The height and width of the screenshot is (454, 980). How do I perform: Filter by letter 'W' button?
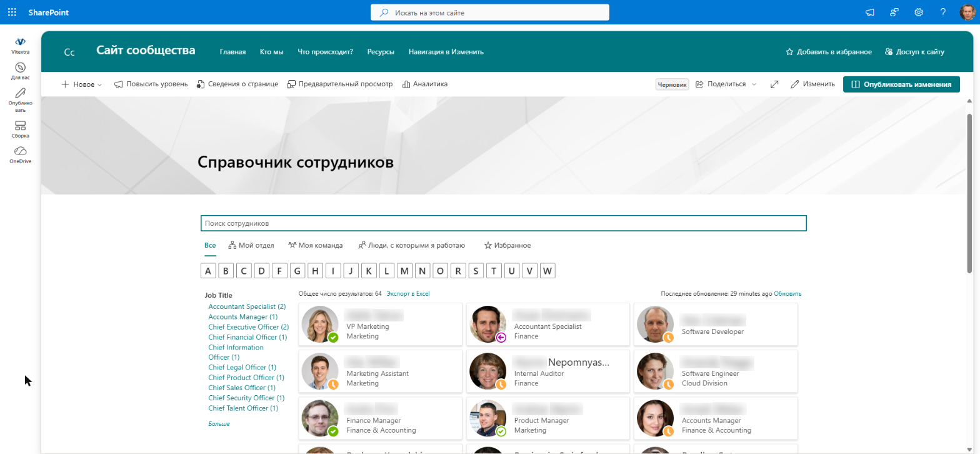tap(547, 271)
